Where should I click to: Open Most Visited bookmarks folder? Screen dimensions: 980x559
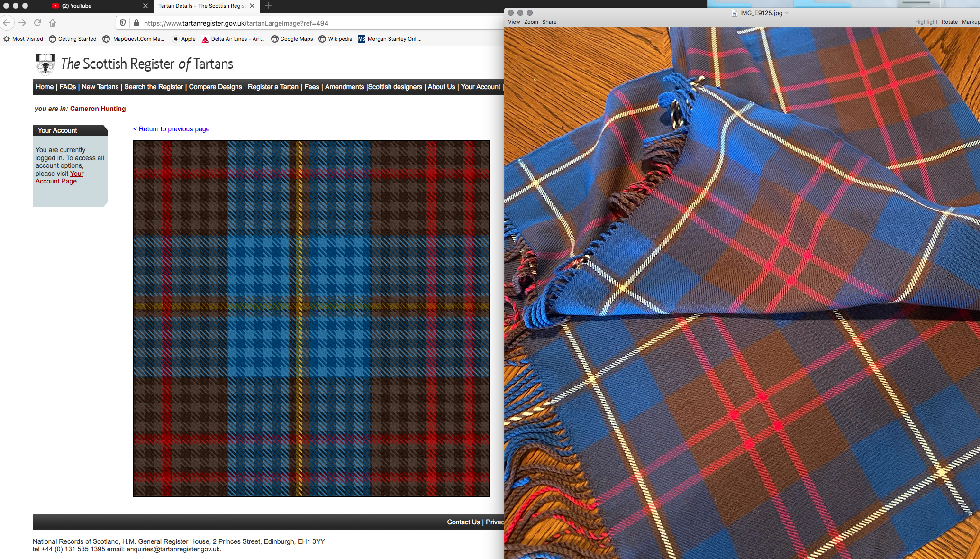tap(23, 39)
